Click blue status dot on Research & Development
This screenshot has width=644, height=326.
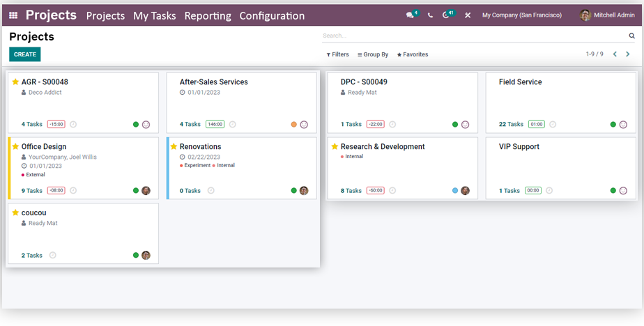[455, 190]
